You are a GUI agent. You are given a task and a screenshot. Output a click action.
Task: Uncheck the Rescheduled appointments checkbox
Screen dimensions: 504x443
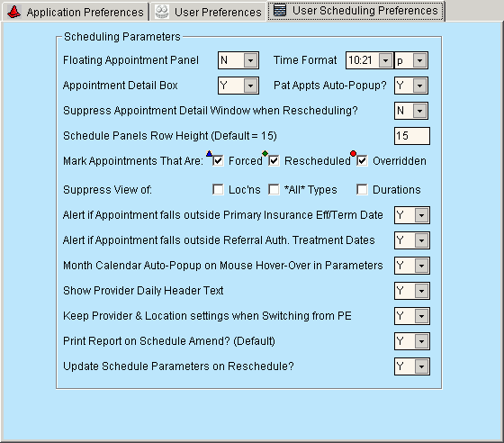coord(274,161)
